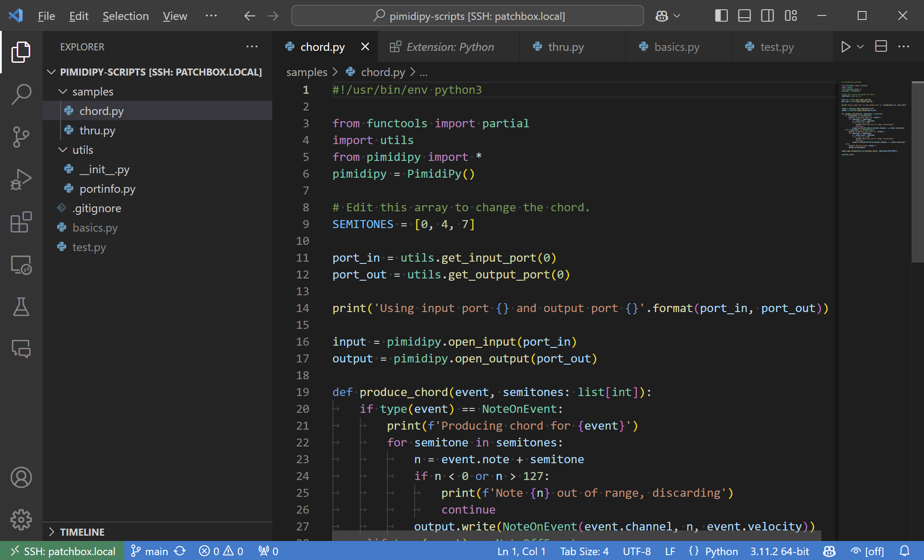Select interpreter 3.11.2 64-bit
Screen dimensions: 924x560
(x=780, y=551)
